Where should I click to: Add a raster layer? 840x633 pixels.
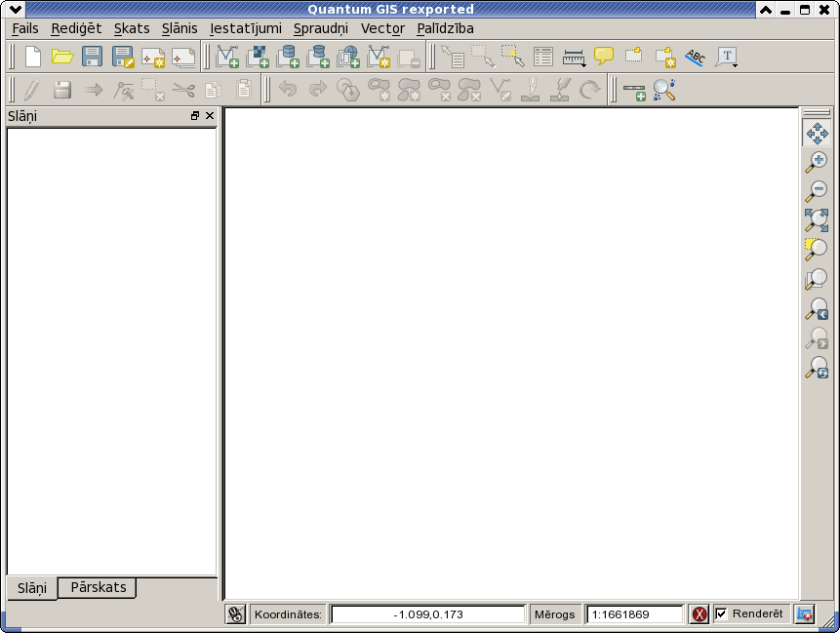click(x=258, y=57)
